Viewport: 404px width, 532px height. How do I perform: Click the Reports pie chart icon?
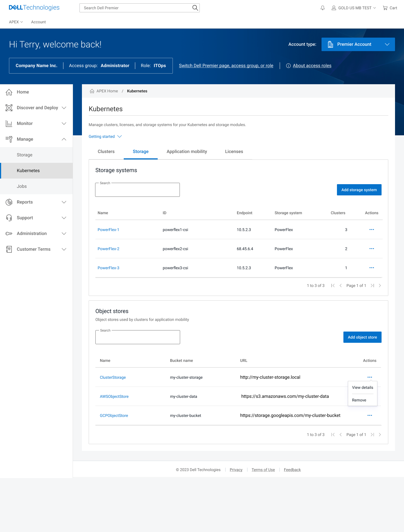[x=9, y=202]
